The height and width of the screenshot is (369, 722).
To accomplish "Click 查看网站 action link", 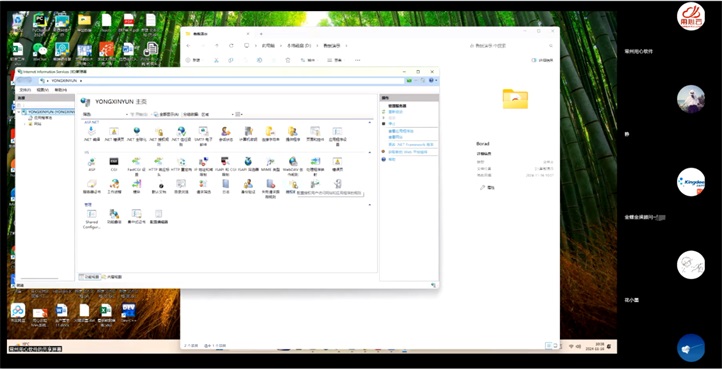I will pyautogui.click(x=395, y=137).
